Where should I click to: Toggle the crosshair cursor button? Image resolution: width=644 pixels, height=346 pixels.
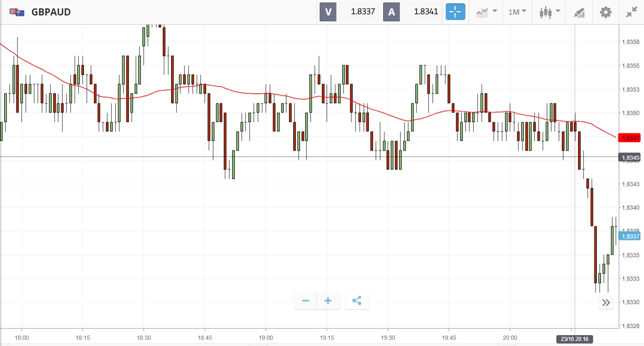(x=455, y=12)
